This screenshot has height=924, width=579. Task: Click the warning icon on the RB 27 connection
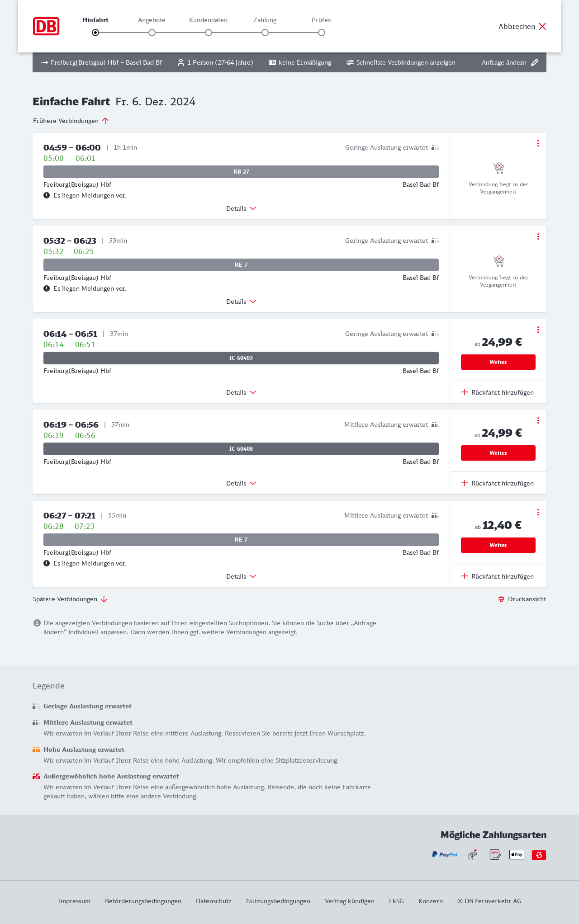[47, 195]
